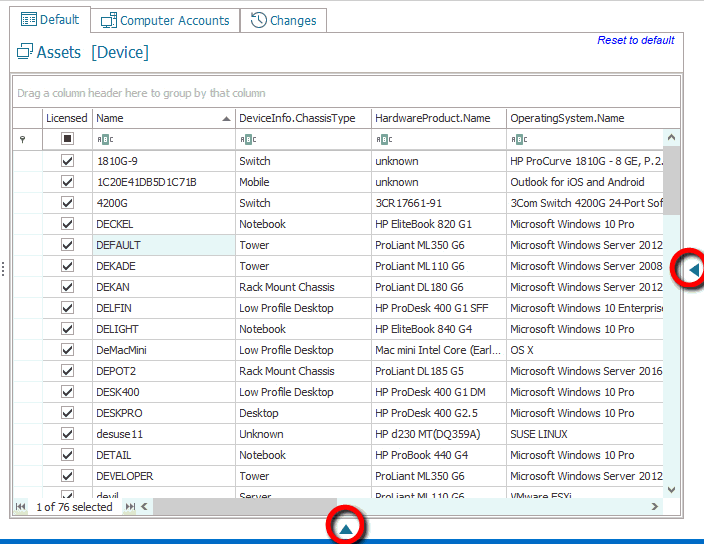
Task: Click the vertical scrollbar down arrow
Action: click(x=671, y=490)
